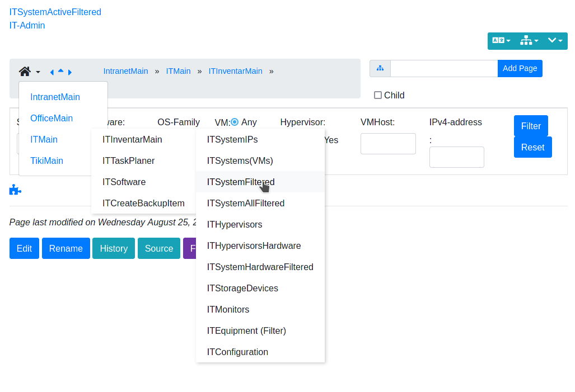The image size is (575, 392).
Task: Open ITSystemIPs menu entry
Action: pos(260,140)
